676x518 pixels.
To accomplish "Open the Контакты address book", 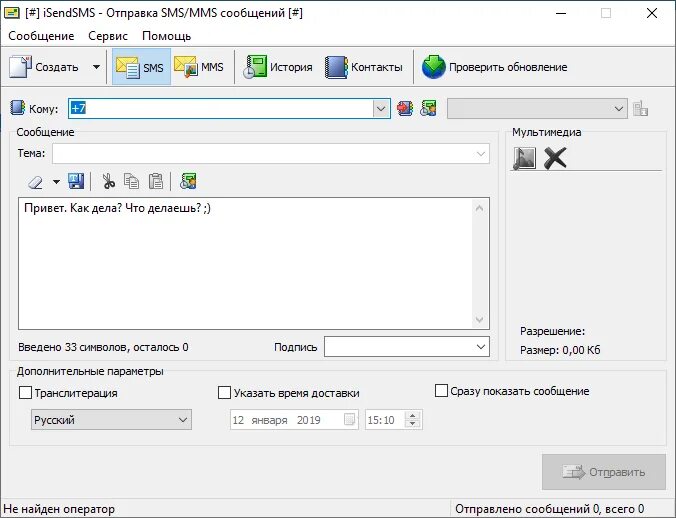I will 364,67.
